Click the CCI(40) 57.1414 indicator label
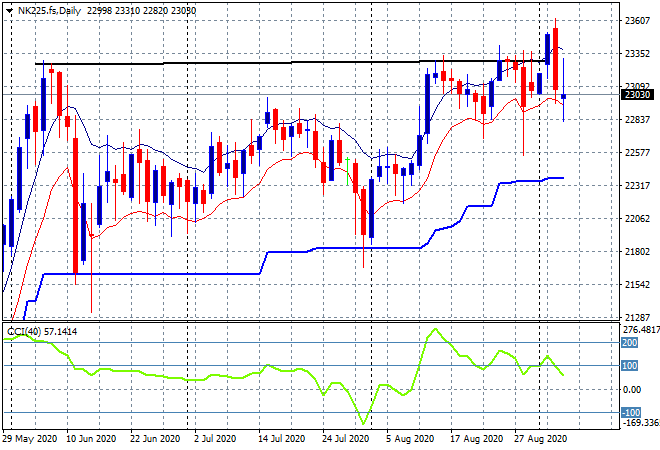 (42, 332)
